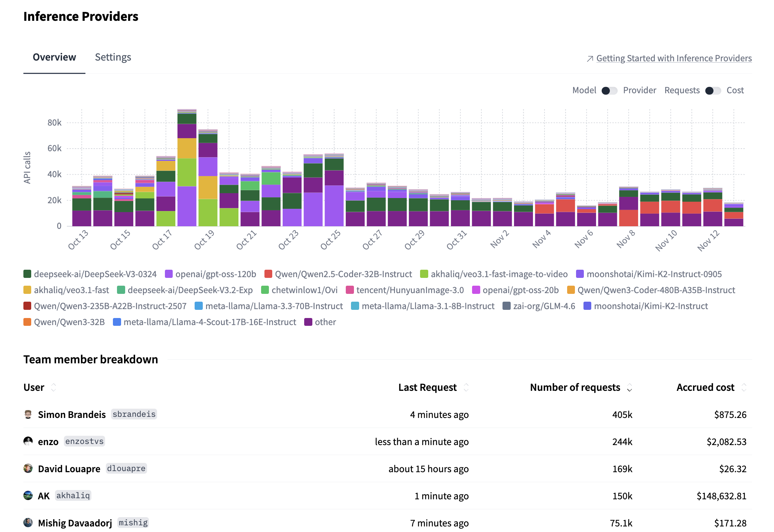
Task: Toggle the Requests/Cost switch
Action: point(713,91)
